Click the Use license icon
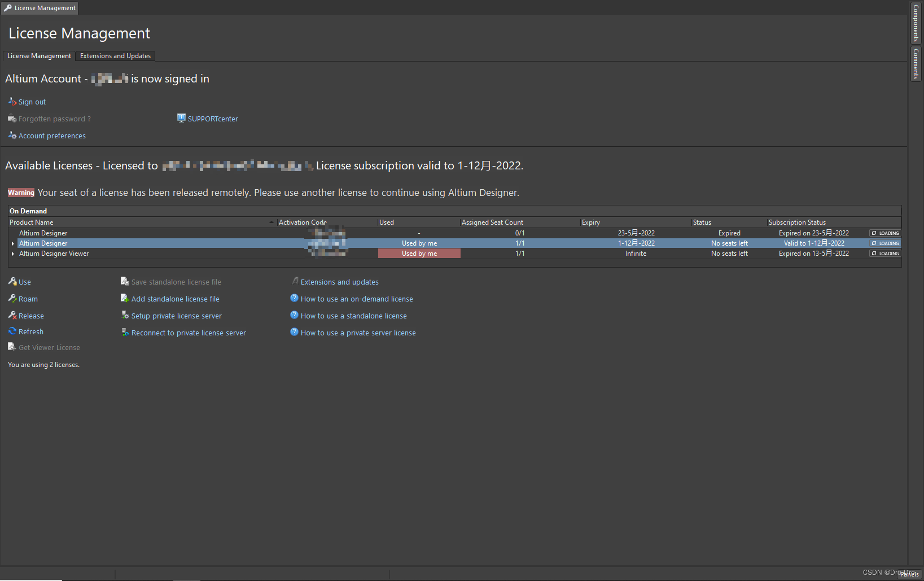 [12, 281]
